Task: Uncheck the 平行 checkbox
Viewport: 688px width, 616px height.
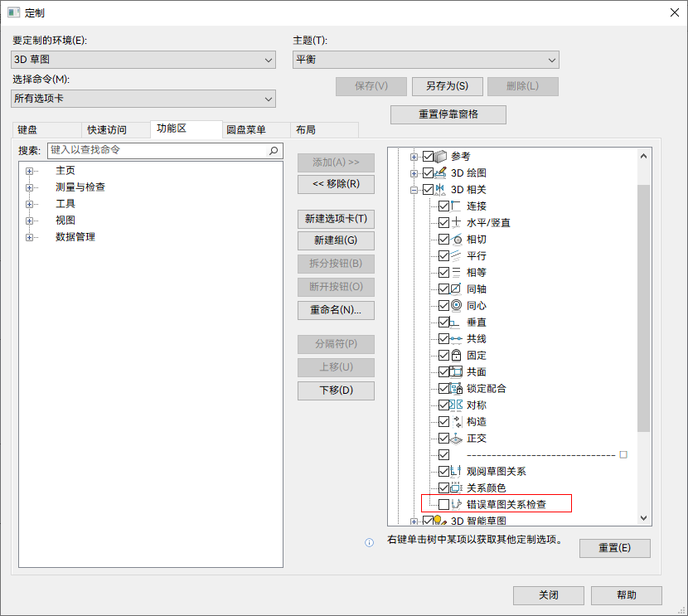Action: coord(443,255)
